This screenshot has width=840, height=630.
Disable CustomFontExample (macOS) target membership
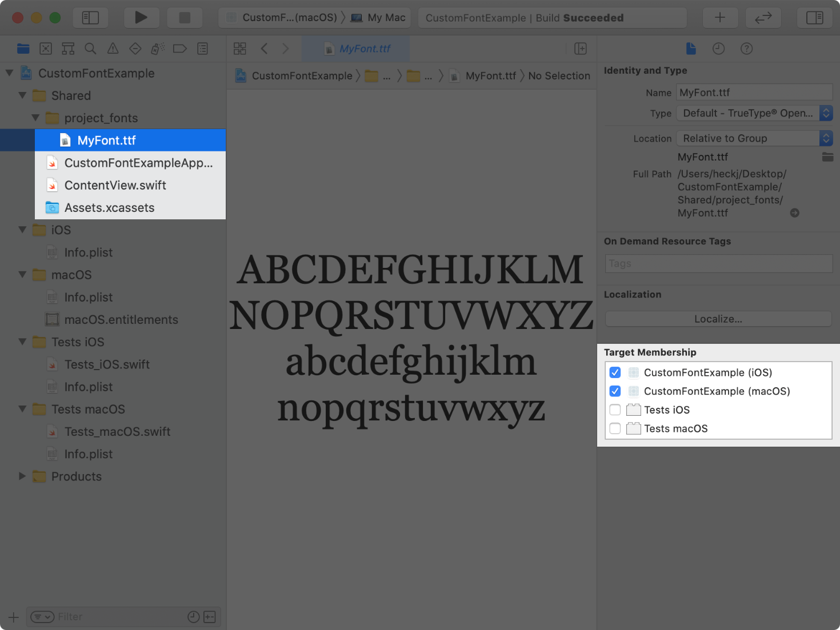(x=615, y=391)
